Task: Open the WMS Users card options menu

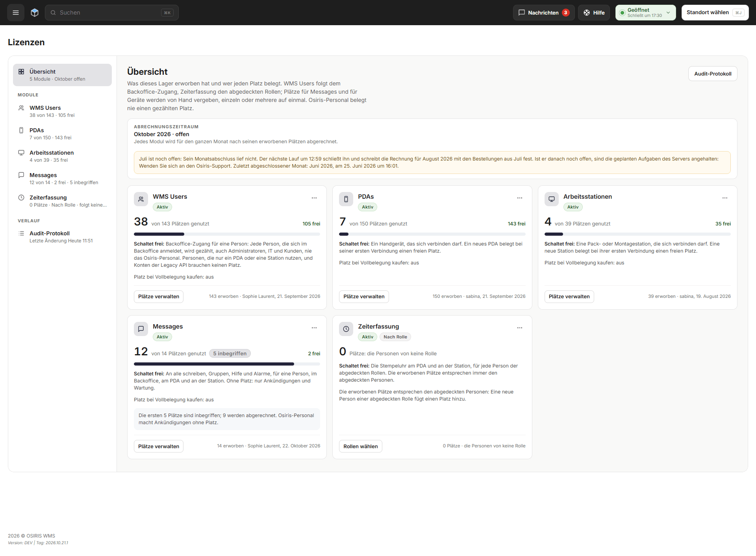Action: point(314,198)
